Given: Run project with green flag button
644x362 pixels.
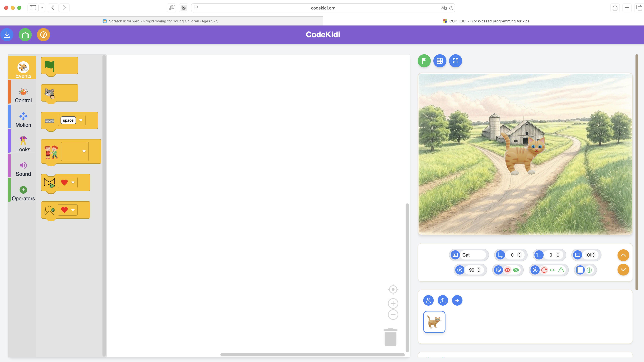Looking at the screenshot, I should (x=424, y=61).
